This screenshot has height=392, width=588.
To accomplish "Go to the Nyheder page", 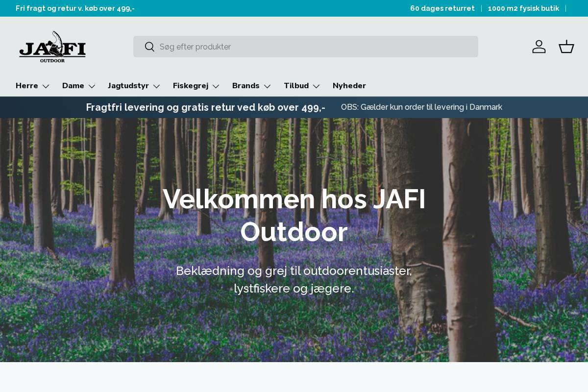I will pyautogui.click(x=349, y=86).
